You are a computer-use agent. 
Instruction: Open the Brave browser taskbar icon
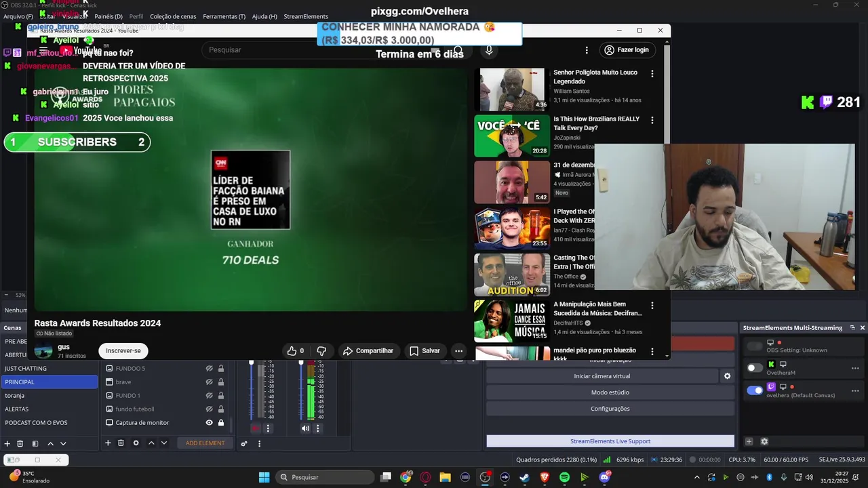[x=545, y=477]
